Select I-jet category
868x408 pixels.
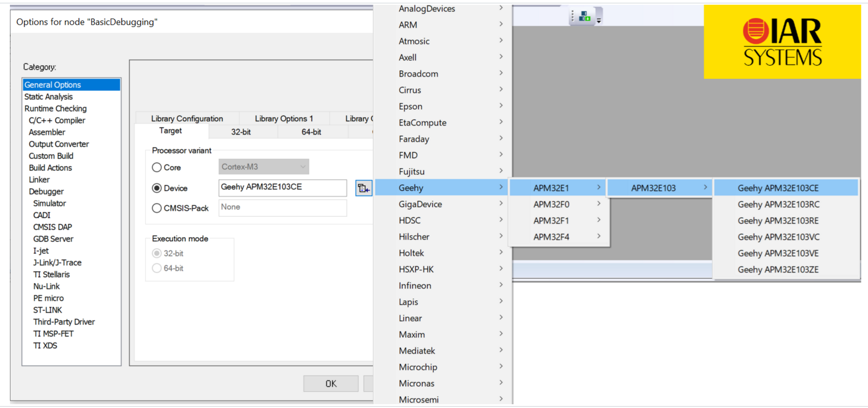(x=41, y=251)
